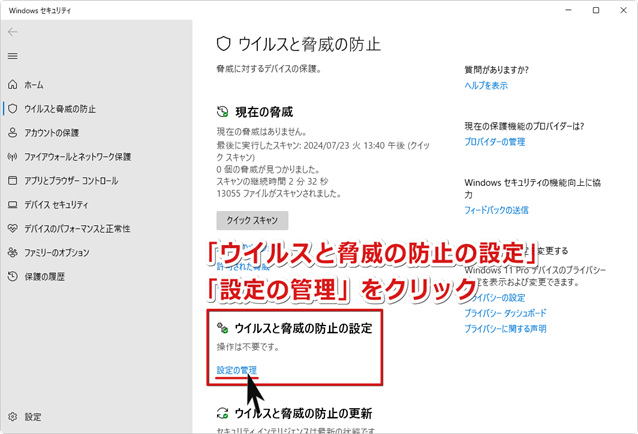The height and width of the screenshot is (434, 638).
Task: Click the 現在の脅威 heading
Action: coord(264,112)
